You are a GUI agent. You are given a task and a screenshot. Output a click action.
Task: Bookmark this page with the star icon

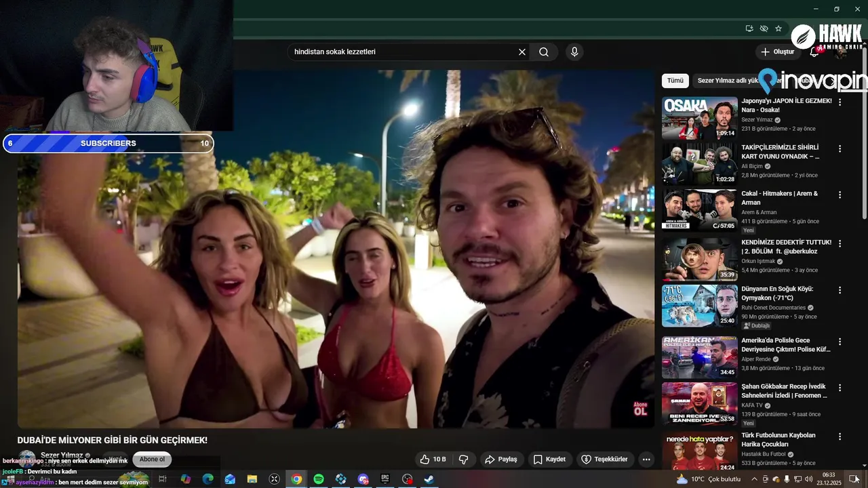click(778, 28)
